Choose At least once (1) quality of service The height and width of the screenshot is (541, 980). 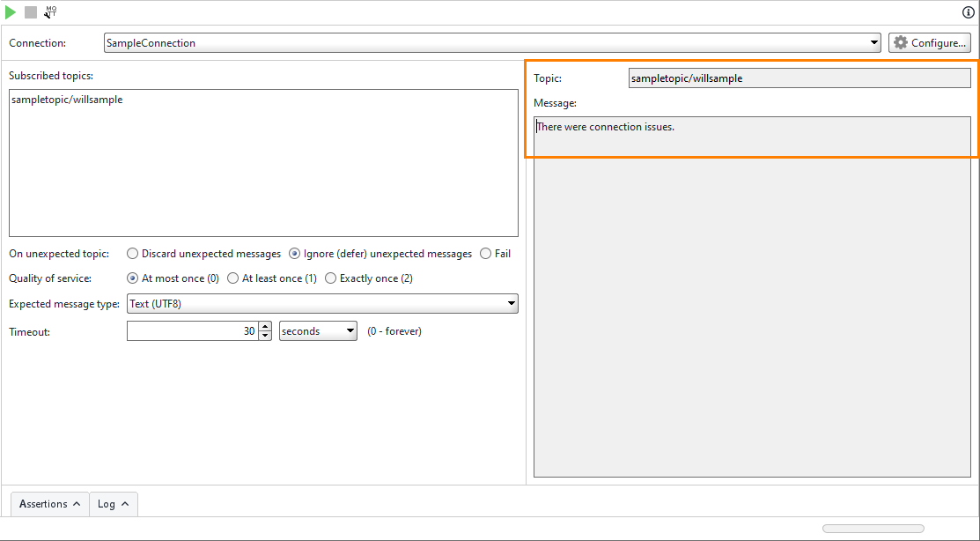pyautogui.click(x=232, y=278)
